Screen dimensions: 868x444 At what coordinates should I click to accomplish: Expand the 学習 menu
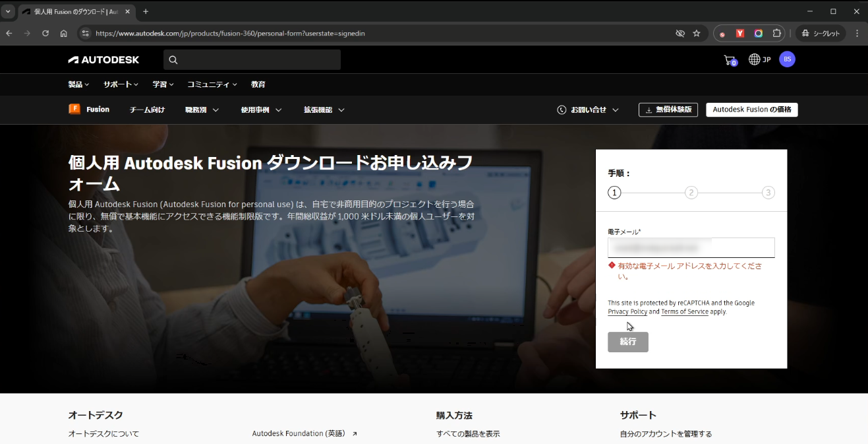[163, 84]
